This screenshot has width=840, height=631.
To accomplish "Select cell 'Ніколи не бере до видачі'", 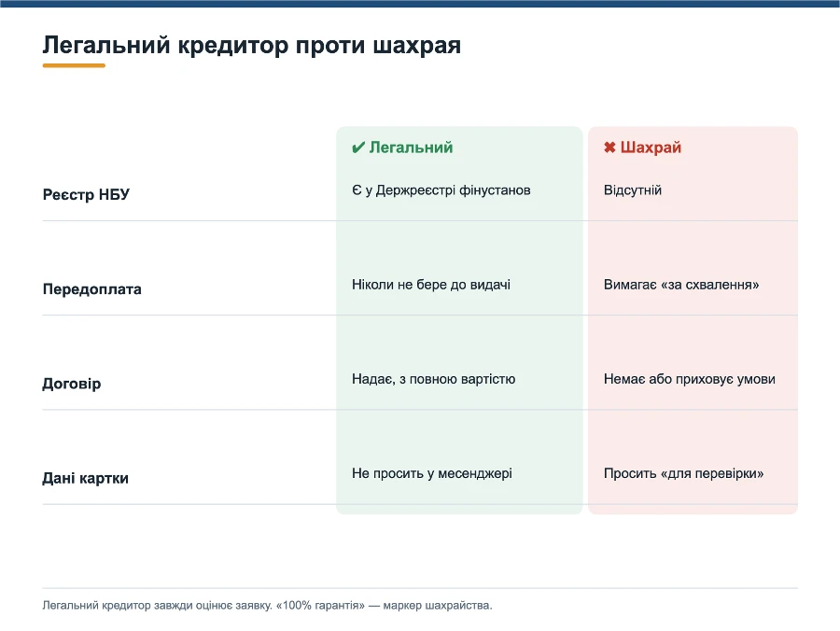I will [x=431, y=285].
